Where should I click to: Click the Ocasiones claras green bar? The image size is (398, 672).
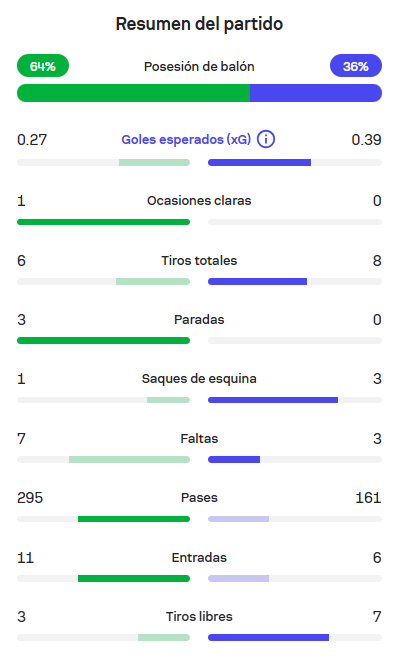pyautogui.click(x=103, y=222)
